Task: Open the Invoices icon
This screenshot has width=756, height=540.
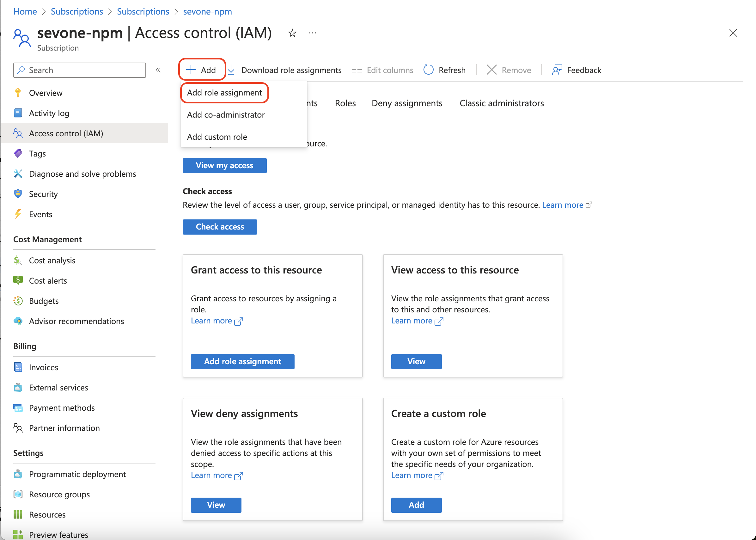Action: (18, 367)
